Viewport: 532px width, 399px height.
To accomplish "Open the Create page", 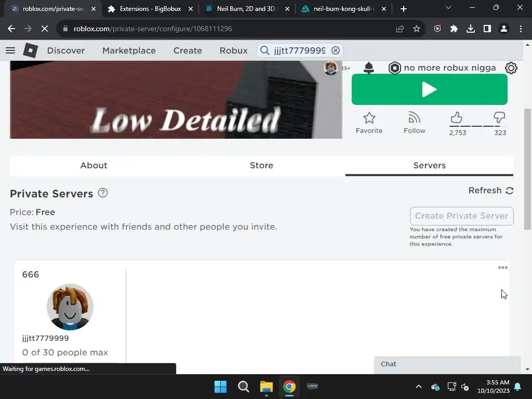I will coord(188,50).
